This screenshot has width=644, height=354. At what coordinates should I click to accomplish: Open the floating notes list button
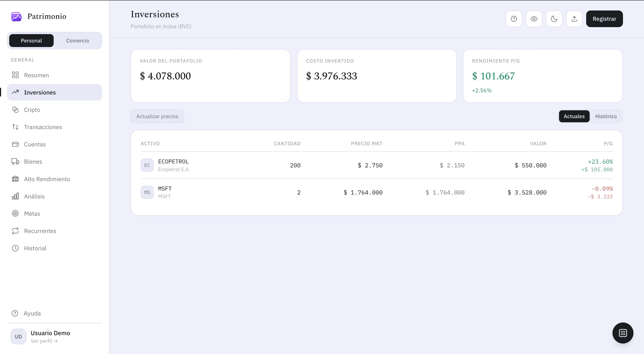(623, 333)
